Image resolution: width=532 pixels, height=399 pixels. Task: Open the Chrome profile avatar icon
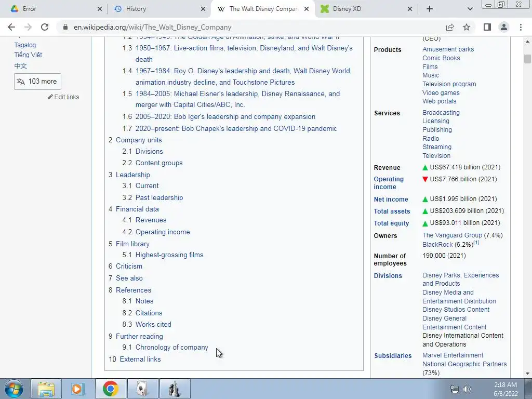(x=504, y=27)
